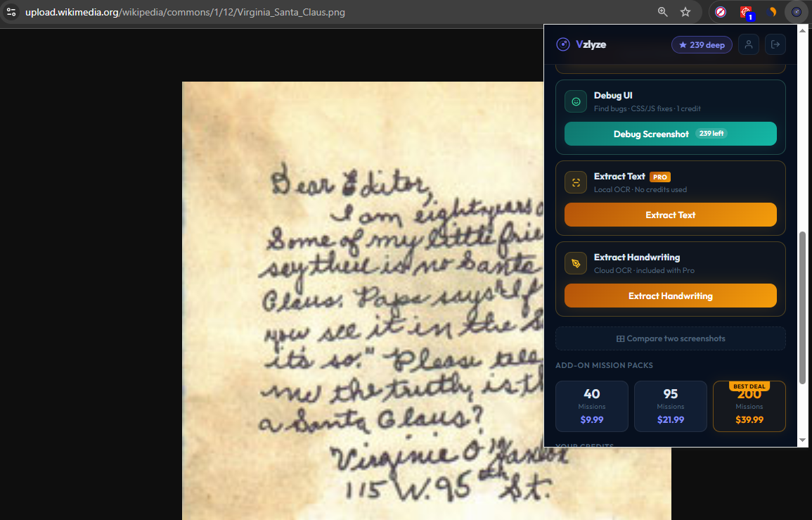Viewport: 812px width, 520px height.
Task: Click the '239 left' badge on Debug Screenshot
Action: click(x=711, y=134)
